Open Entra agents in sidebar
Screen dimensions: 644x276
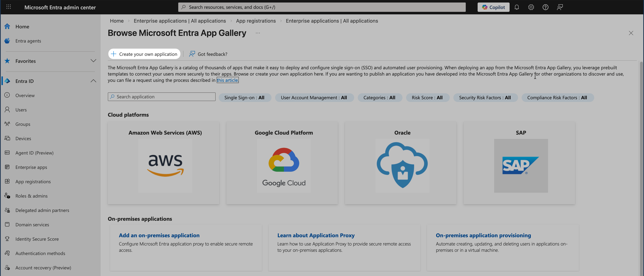28,41
